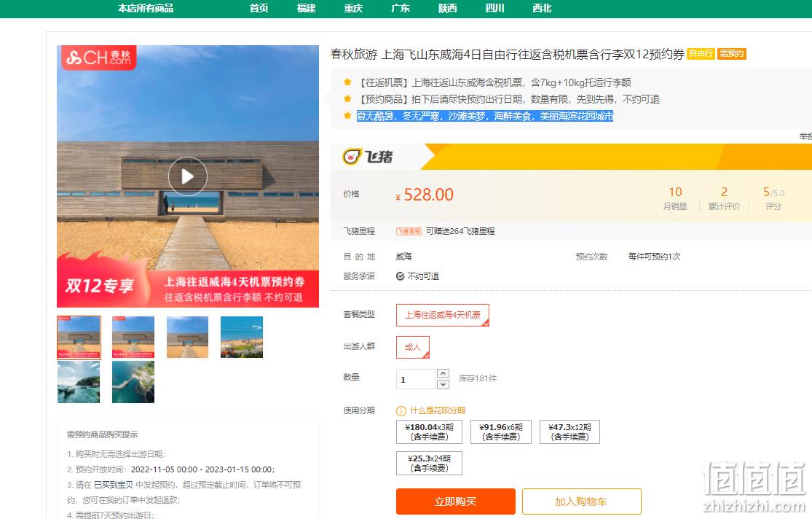This screenshot has width=812, height=519.
Task: Open the 飞猪 Fliggy logo
Action: coord(368,157)
